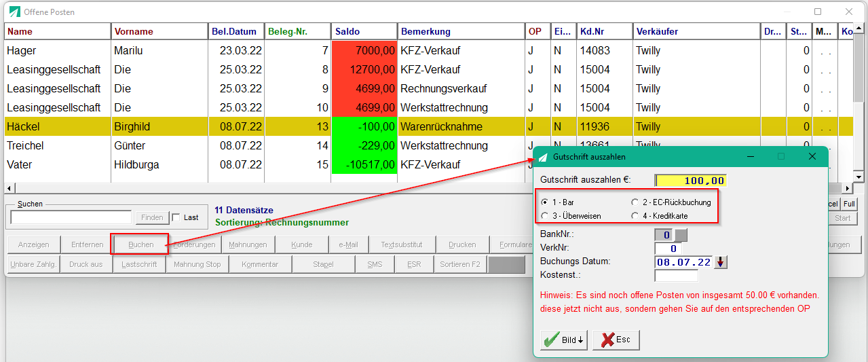The width and height of the screenshot is (868, 362).
Task: Click the Mahnung Stop button
Action: point(197,264)
